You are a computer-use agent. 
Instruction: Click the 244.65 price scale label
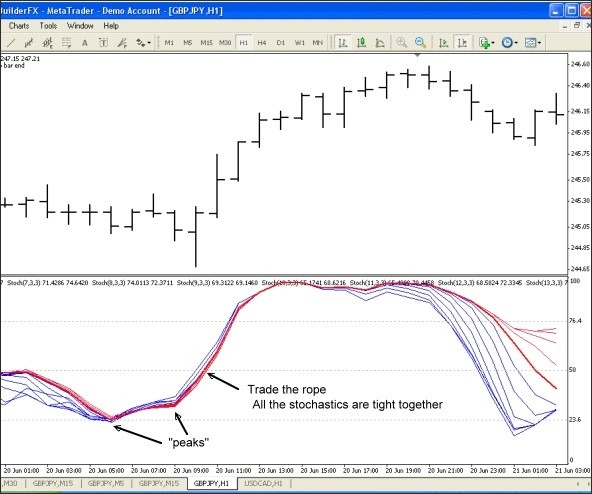pos(580,269)
